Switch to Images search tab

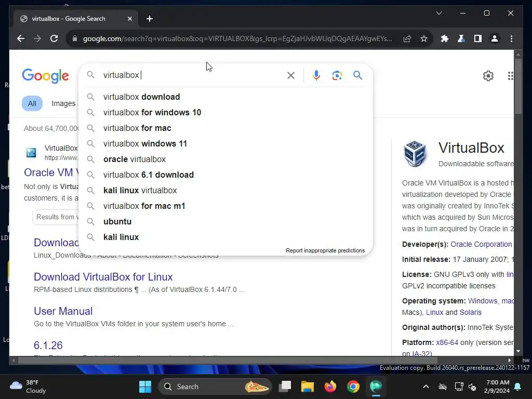click(63, 103)
